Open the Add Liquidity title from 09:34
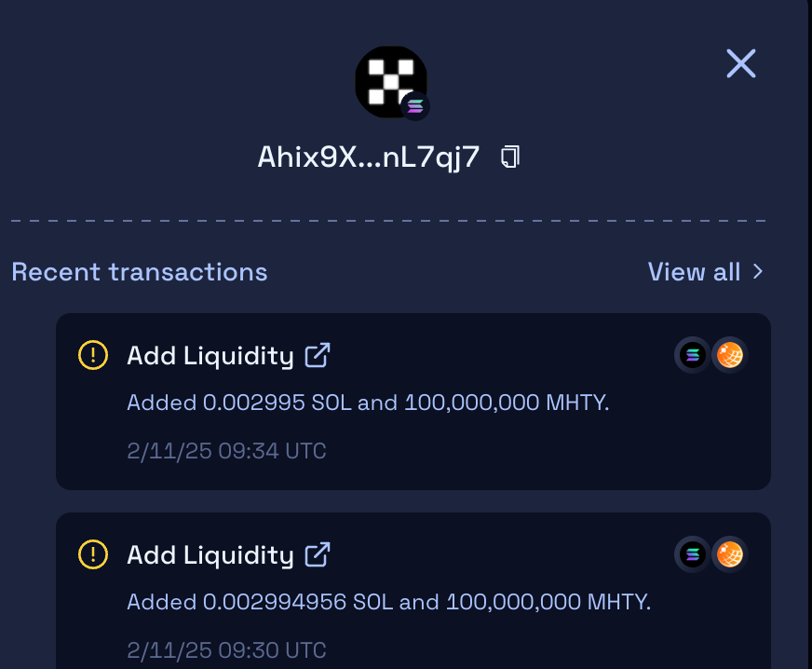 click(x=210, y=355)
